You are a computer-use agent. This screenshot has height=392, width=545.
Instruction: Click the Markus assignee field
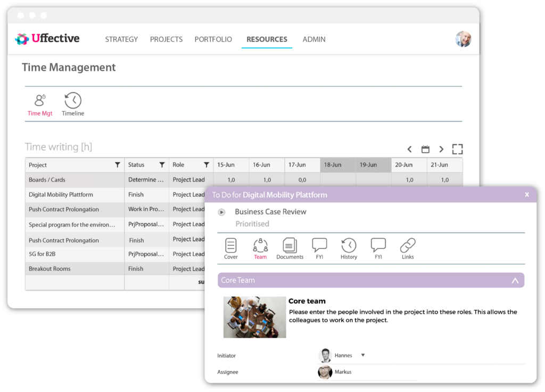click(367, 372)
